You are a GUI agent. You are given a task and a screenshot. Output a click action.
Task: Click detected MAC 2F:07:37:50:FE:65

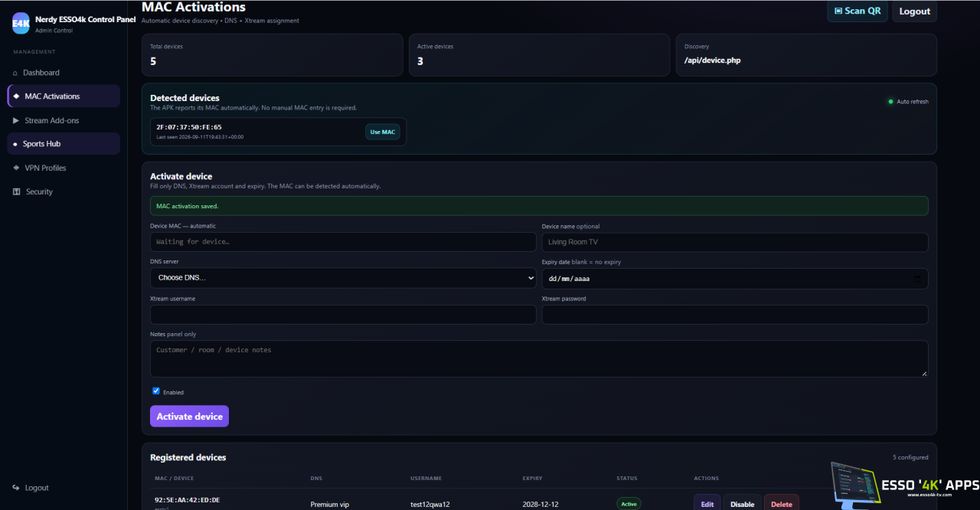[x=189, y=127]
